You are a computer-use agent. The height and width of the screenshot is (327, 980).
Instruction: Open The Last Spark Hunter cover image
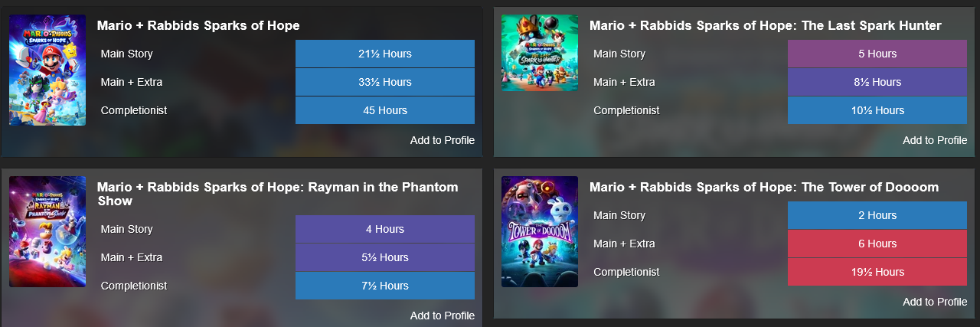coord(540,53)
